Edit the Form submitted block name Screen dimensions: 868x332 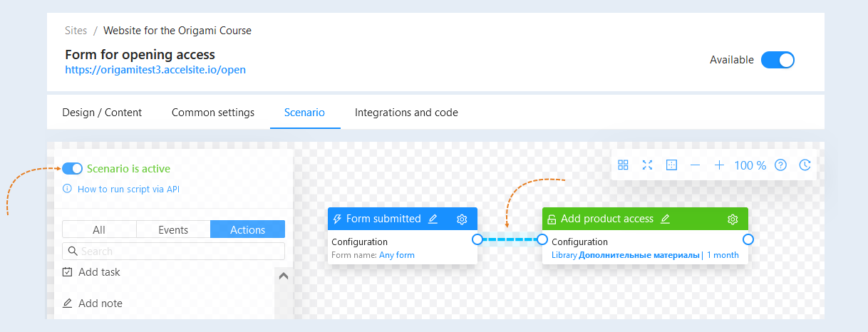click(x=433, y=219)
